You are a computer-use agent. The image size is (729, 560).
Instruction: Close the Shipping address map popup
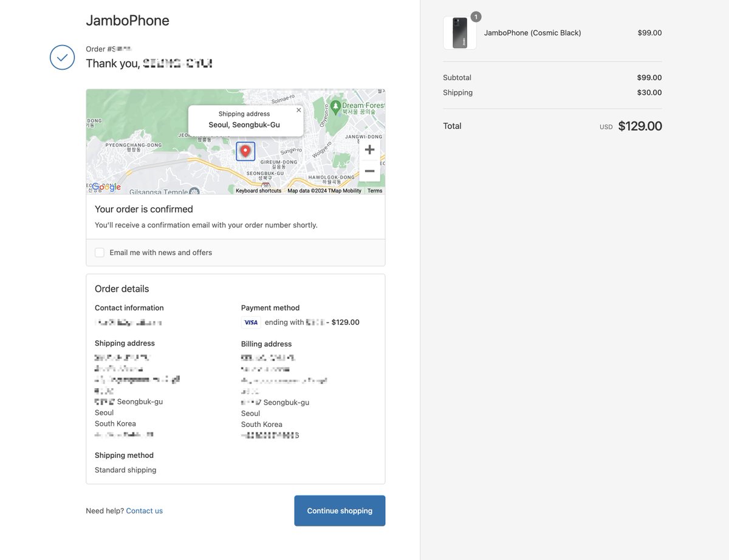pos(298,111)
